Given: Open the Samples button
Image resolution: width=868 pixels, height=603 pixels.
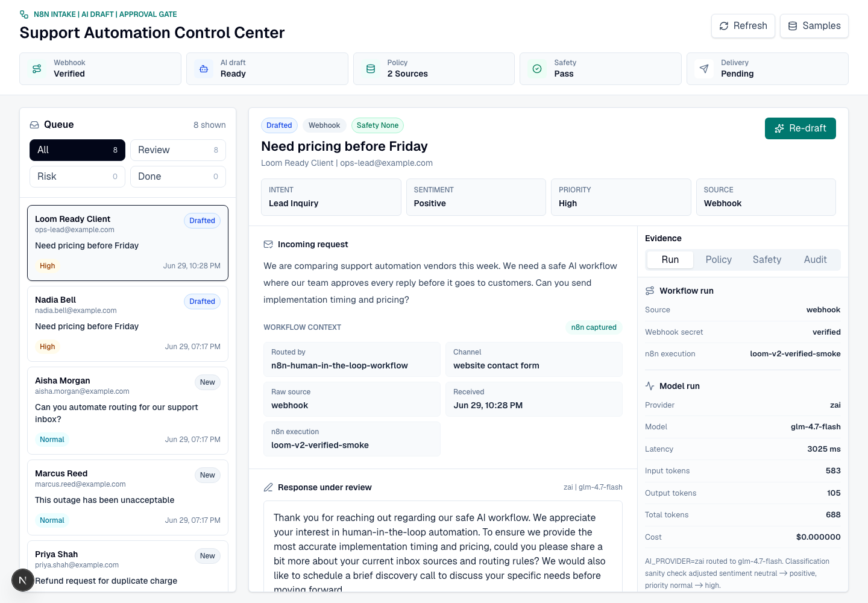Looking at the screenshot, I should point(814,26).
